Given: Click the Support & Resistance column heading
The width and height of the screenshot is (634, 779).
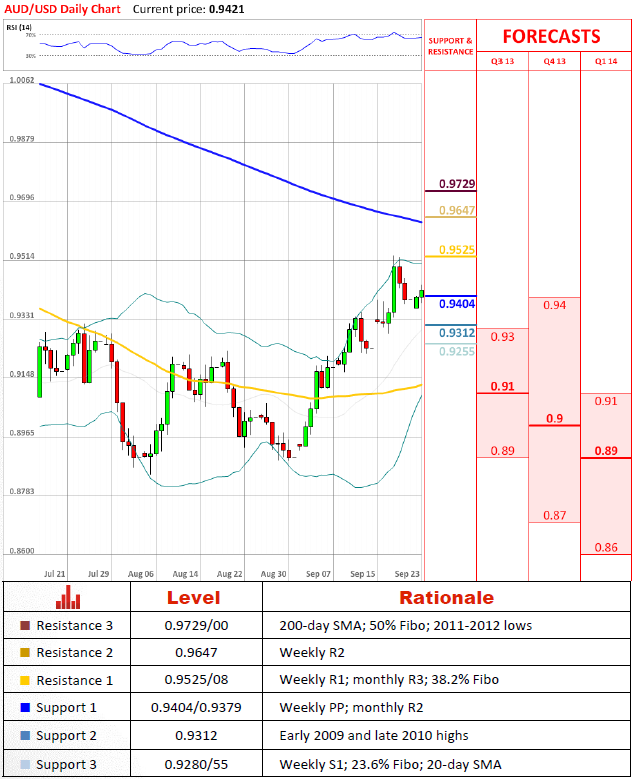Looking at the screenshot, I should (450, 46).
